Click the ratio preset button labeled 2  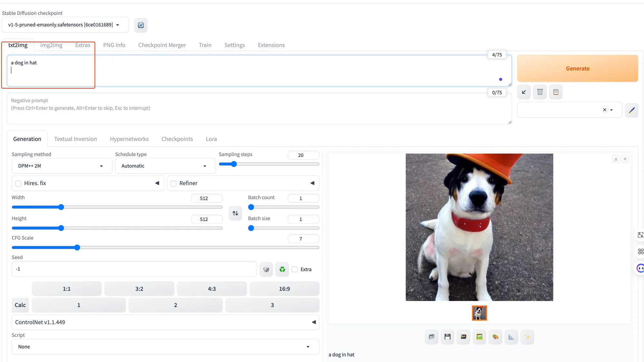[175, 305]
